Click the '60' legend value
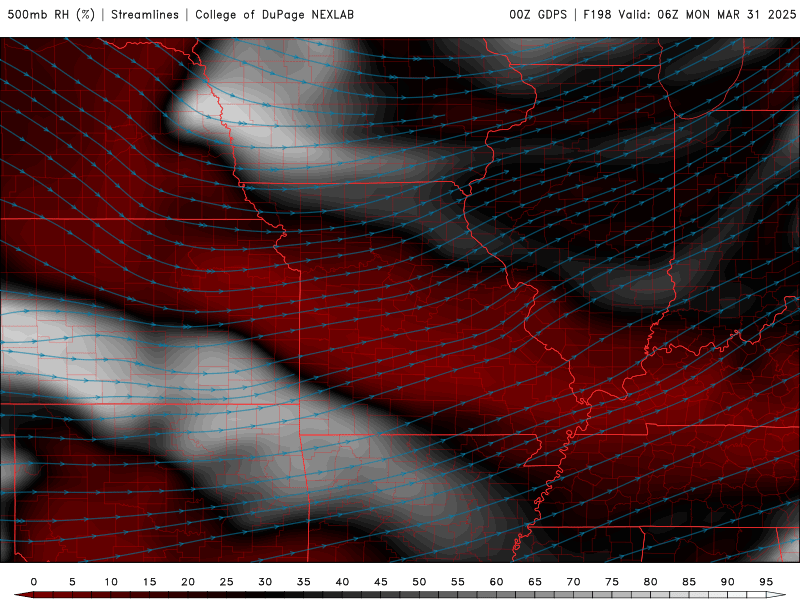The image size is (800, 600). 496,582
